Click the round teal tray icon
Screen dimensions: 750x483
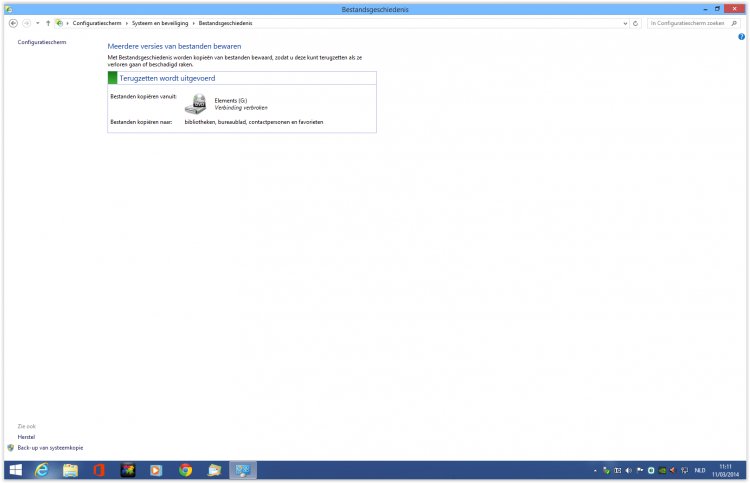651,471
